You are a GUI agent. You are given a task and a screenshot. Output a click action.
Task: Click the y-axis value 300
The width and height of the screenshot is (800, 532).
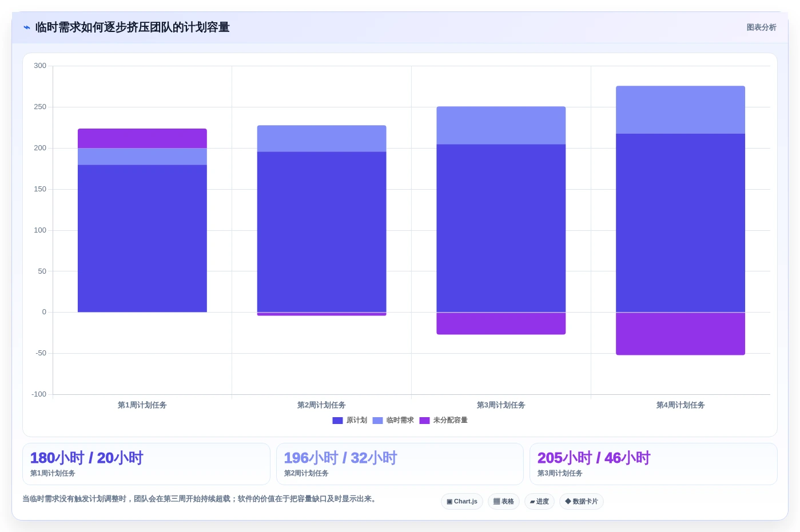pos(40,66)
